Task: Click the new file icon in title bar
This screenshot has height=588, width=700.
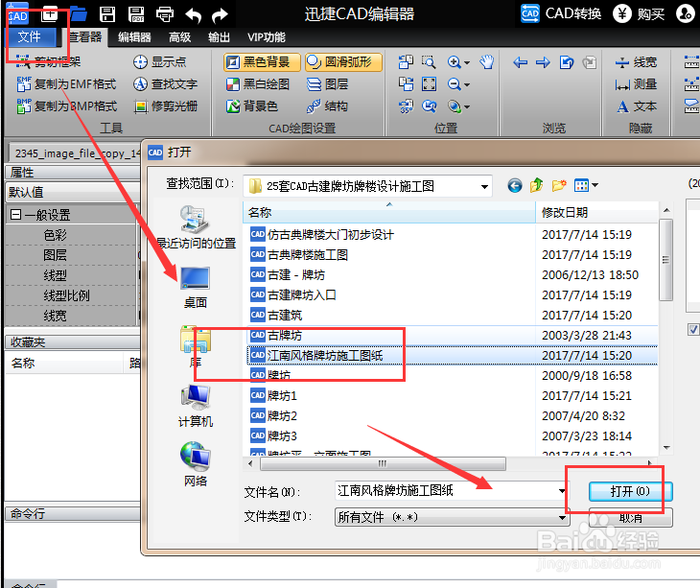Action: (x=50, y=14)
